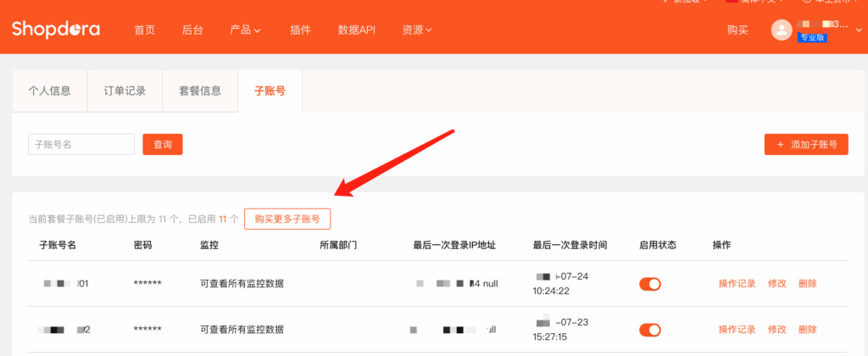Viewport: 868px width, 356px height.
Task: Go to 首页 in the navigation
Action: (x=144, y=30)
